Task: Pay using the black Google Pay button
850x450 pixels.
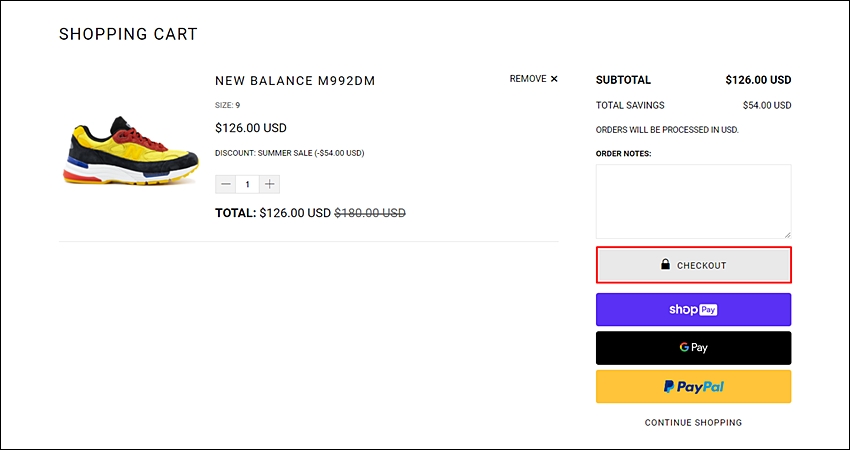Action: (693, 348)
